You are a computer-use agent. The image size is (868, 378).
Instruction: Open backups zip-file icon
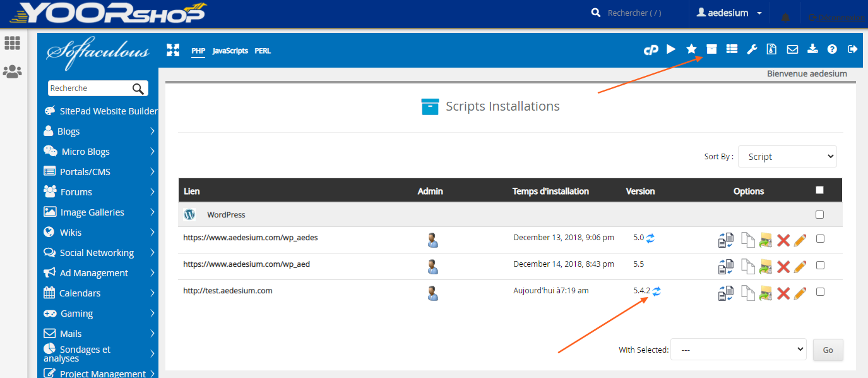pyautogui.click(x=771, y=49)
